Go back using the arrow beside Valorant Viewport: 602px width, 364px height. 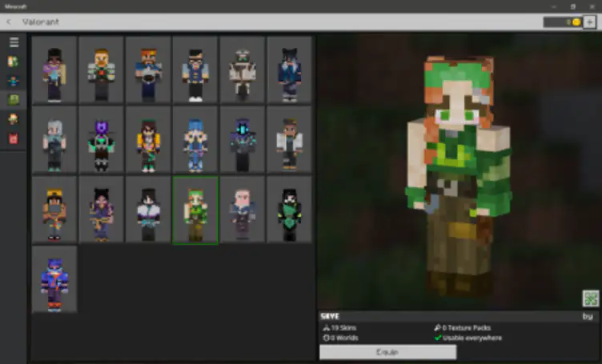(9, 22)
